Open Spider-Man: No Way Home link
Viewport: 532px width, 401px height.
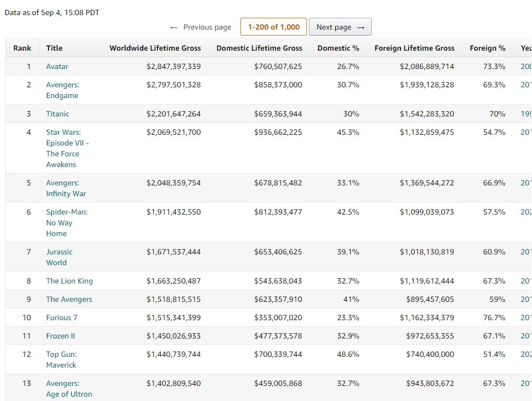[66, 223]
